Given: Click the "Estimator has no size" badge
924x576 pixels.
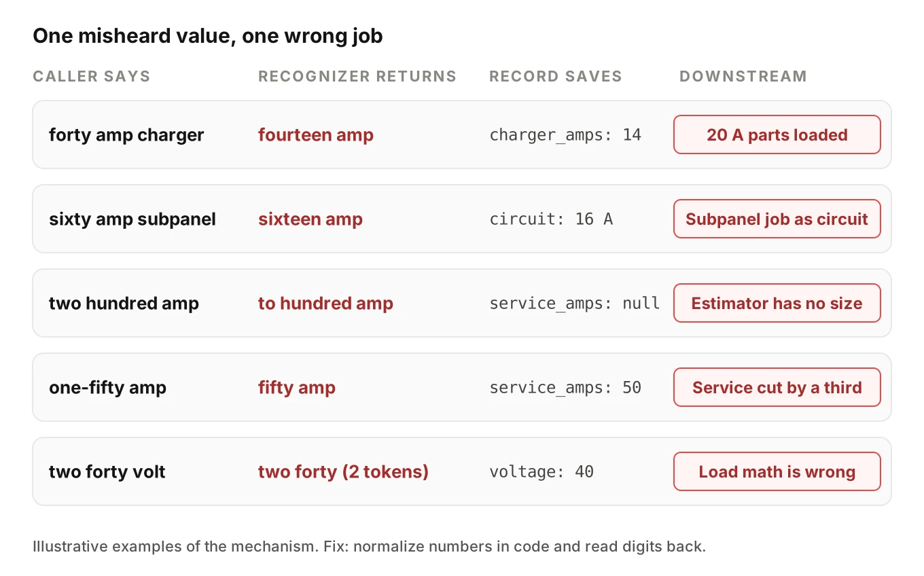Looking at the screenshot, I should (777, 303).
